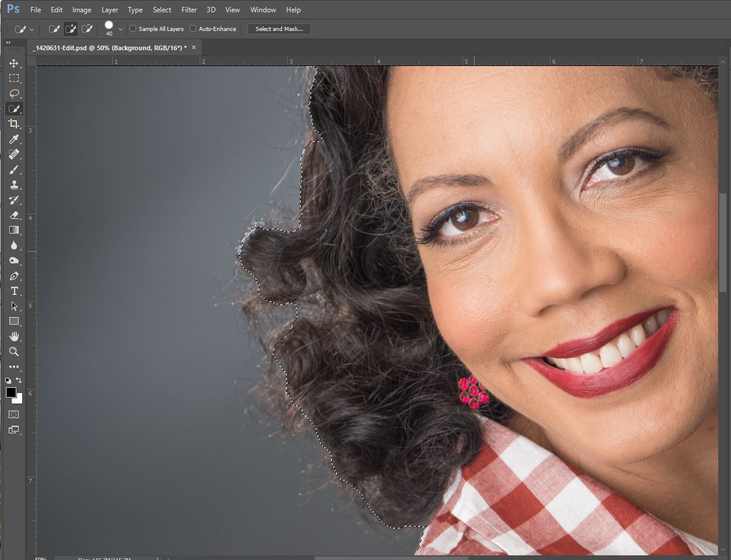
Task: Select the Hand tool
Action: (x=15, y=336)
